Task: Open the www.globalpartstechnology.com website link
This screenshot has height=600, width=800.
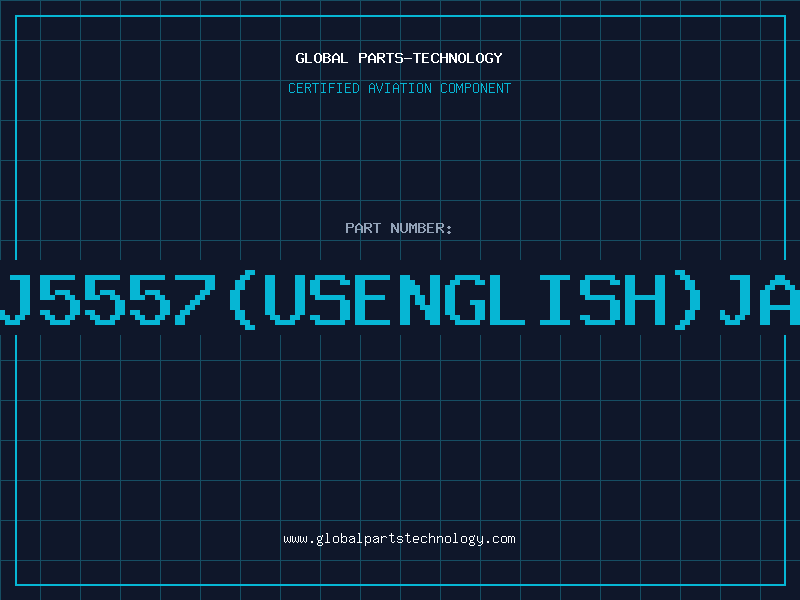Action: click(399, 539)
